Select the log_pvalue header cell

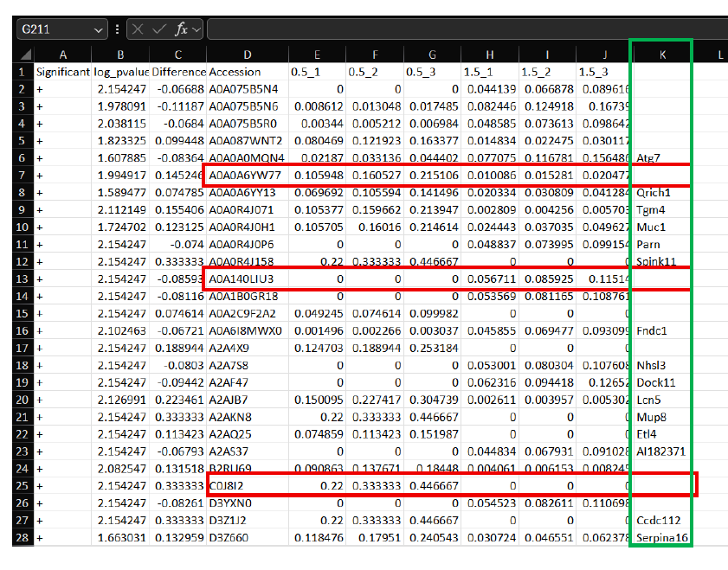pyautogui.click(x=121, y=72)
